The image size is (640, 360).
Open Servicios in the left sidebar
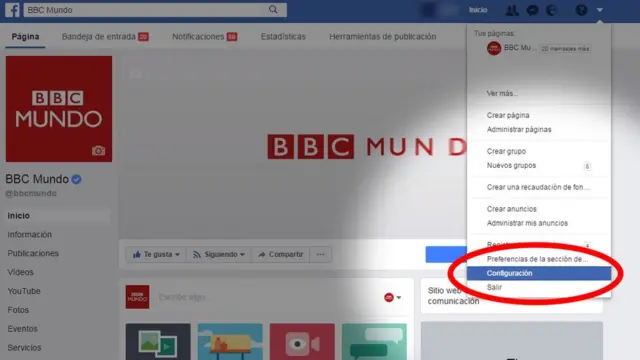[24, 347]
